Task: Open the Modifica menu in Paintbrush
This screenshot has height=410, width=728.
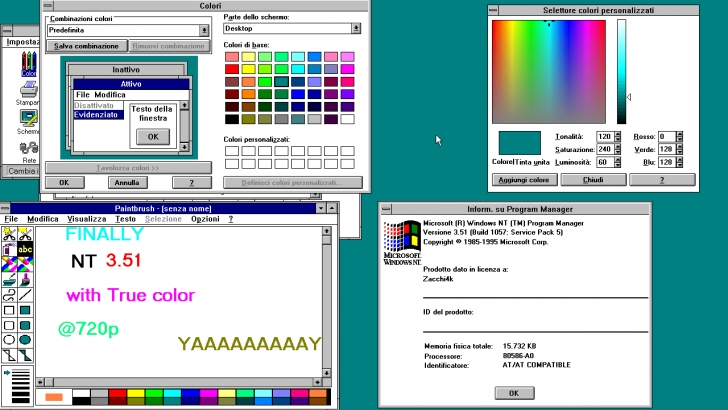Action: pos(43,219)
